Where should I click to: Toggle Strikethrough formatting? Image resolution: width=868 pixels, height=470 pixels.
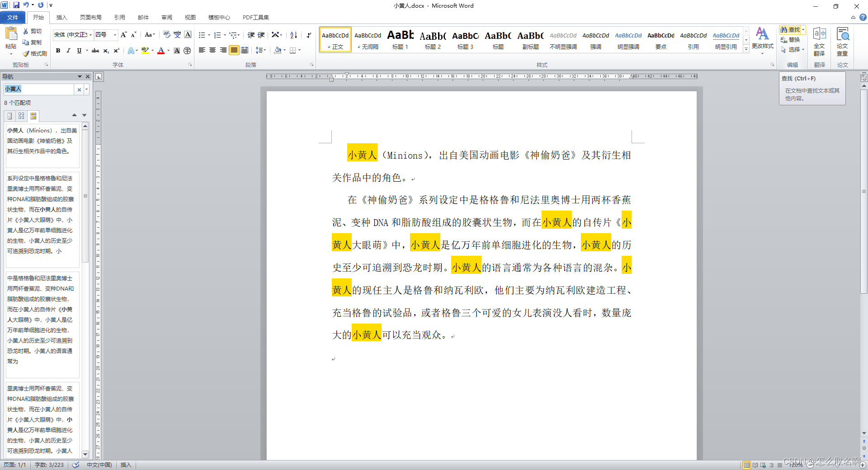[x=95, y=51]
